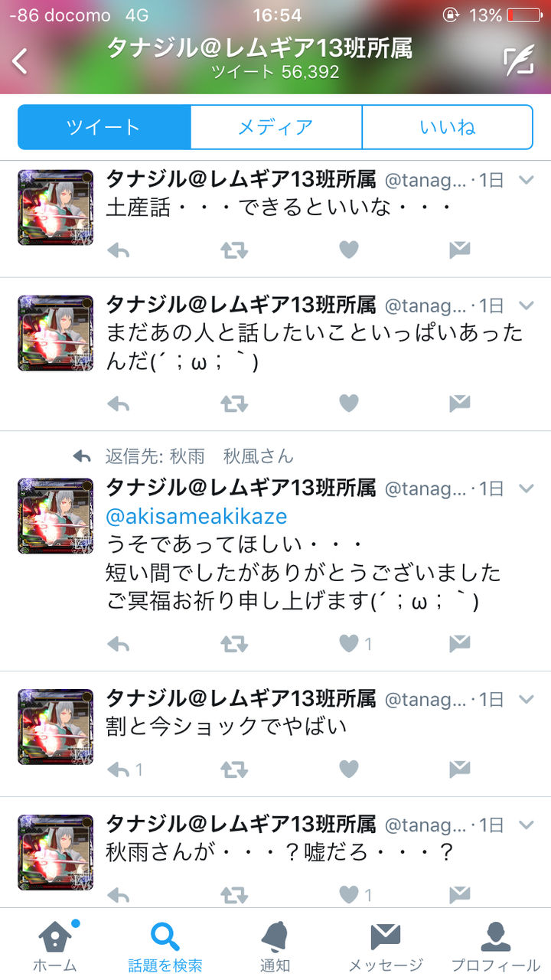Screen dimensions: 551x980
Task: Open chevron menu on まだあの人と tweet
Action: coord(526,305)
